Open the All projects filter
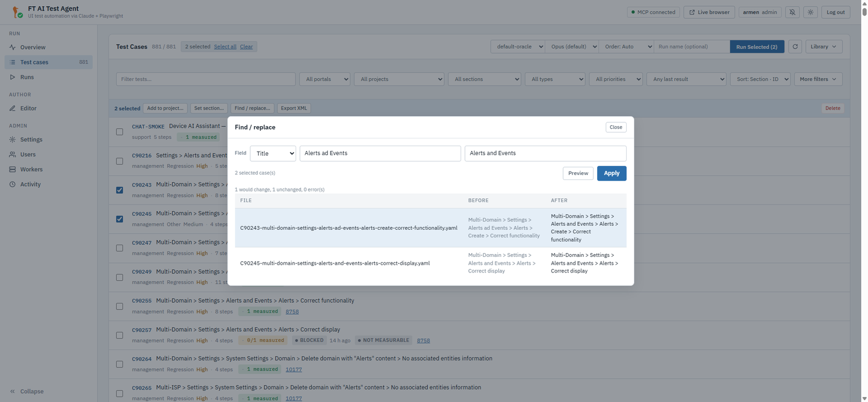 pos(399,79)
